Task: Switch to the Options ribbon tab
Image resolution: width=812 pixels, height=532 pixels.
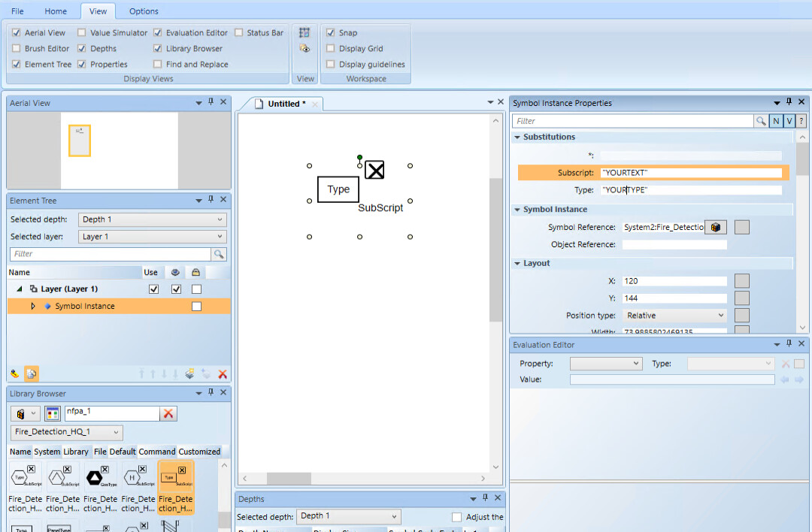Action: [144, 11]
